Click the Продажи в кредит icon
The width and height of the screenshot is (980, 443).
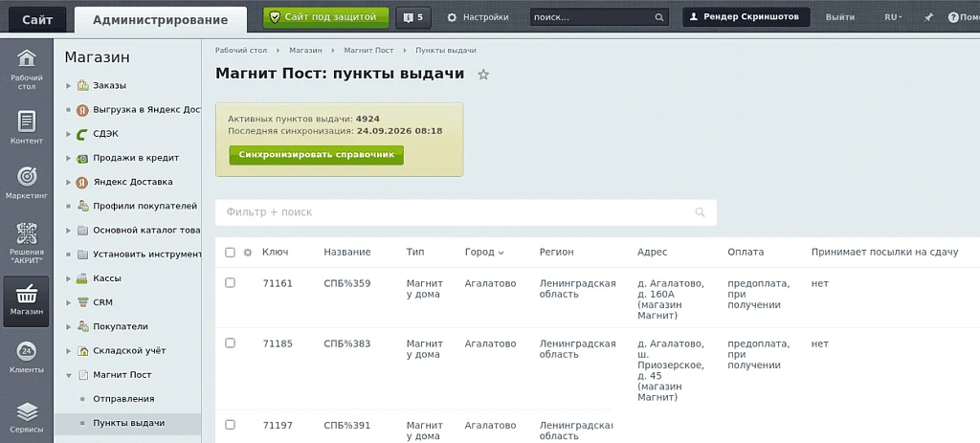coord(82,158)
